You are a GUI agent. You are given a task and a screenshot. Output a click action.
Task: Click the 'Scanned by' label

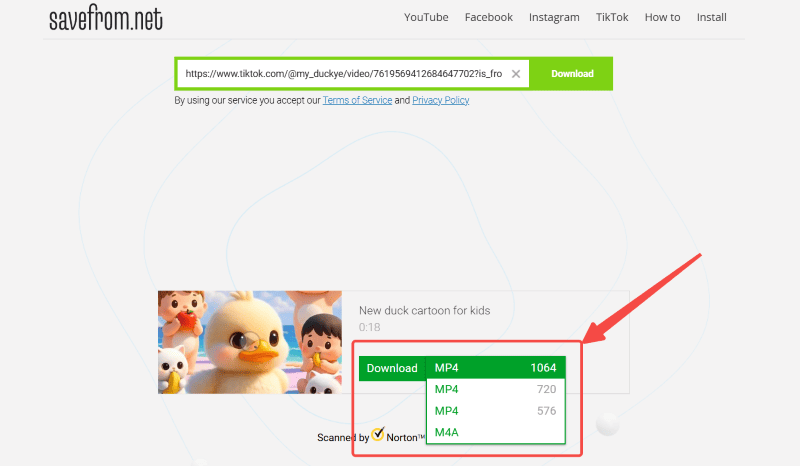(x=343, y=437)
